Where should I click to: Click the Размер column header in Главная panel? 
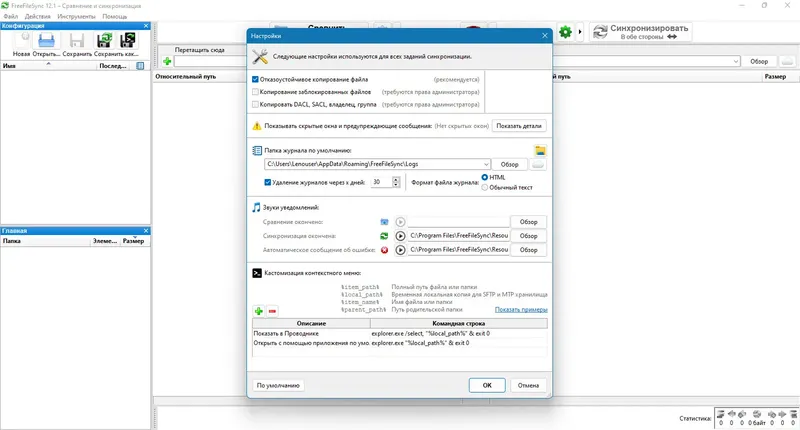point(134,241)
